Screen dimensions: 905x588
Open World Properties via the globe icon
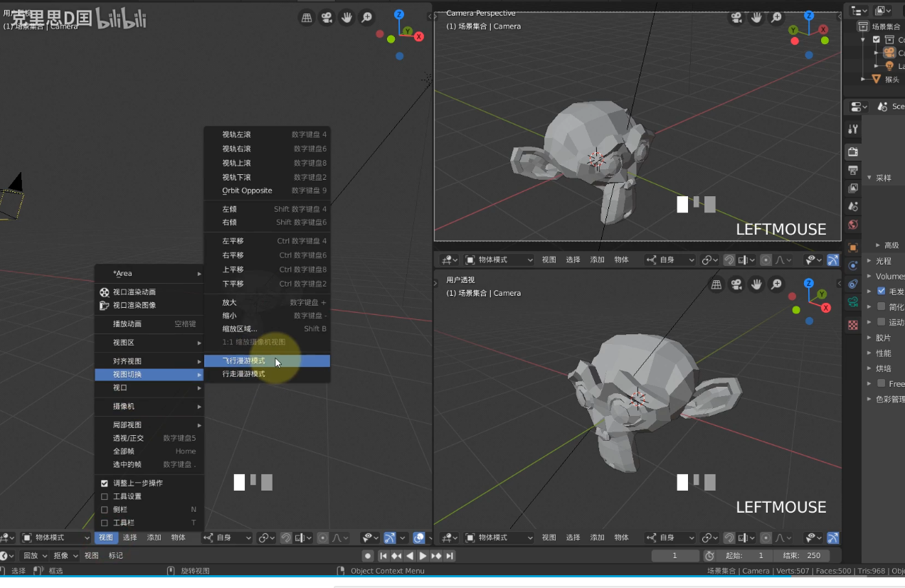click(x=852, y=225)
